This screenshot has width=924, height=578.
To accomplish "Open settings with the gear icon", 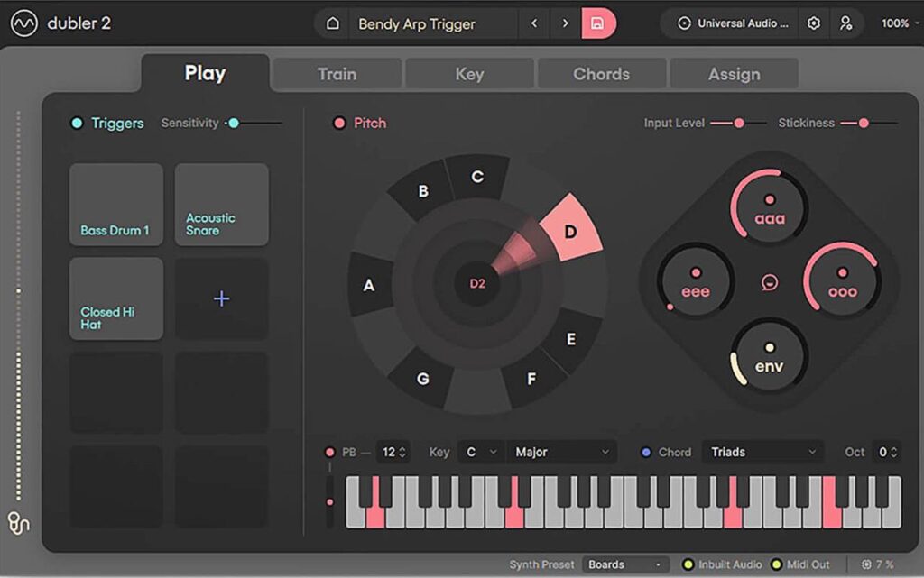I will (x=814, y=23).
